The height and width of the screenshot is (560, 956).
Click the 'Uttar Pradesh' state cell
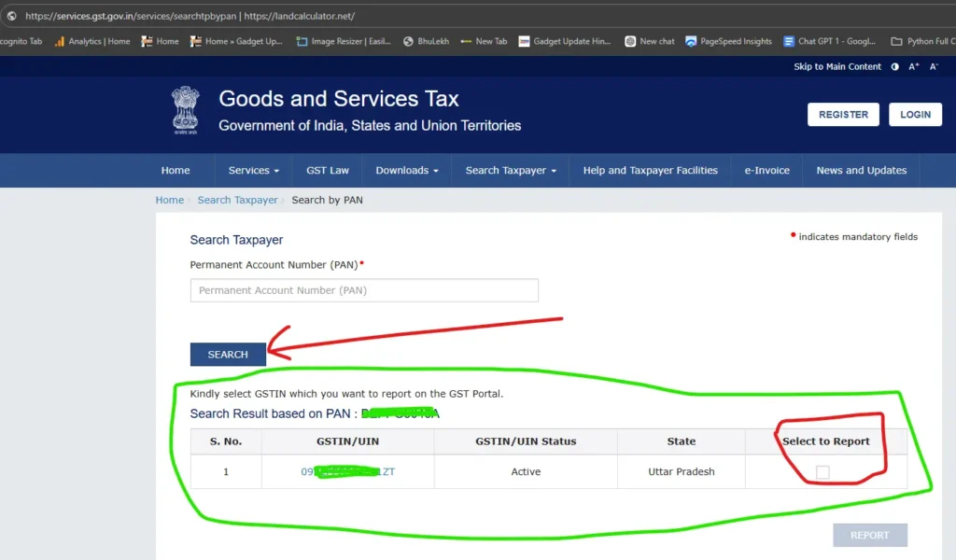pyautogui.click(x=681, y=471)
